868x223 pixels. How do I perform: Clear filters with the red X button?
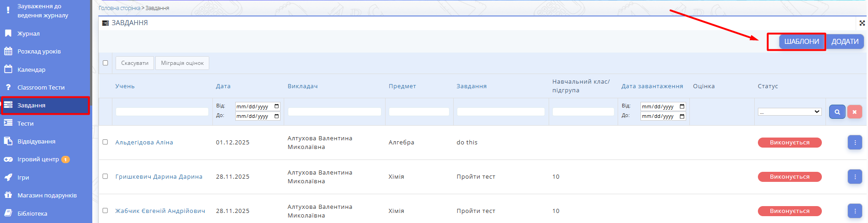point(854,112)
